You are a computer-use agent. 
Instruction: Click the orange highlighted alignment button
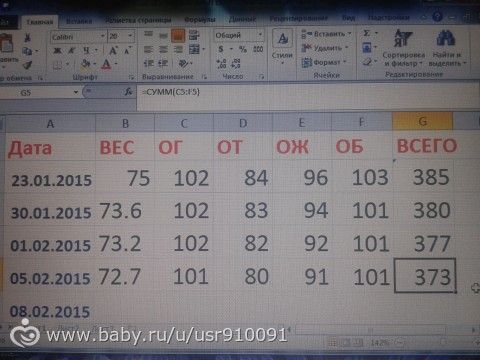pos(178,35)
